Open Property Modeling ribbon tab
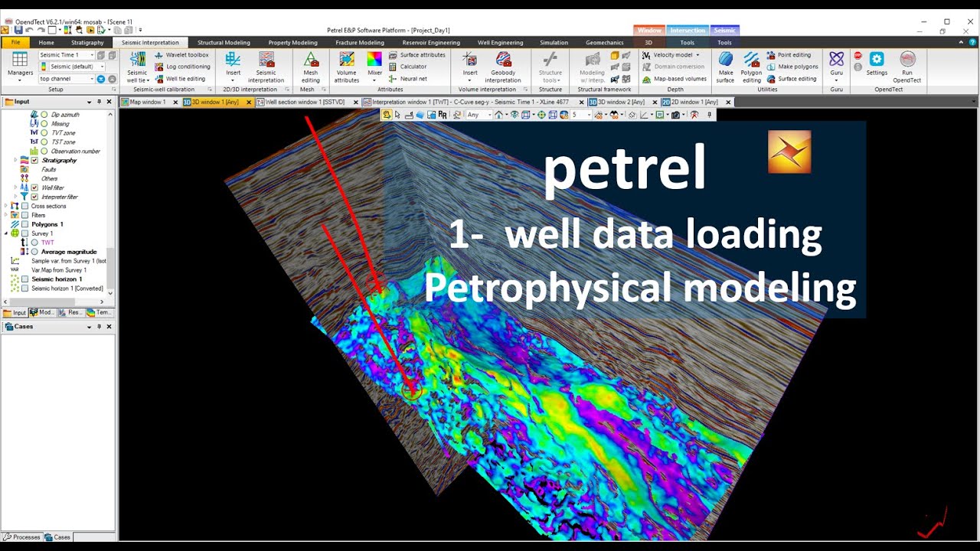This screenshot has height=551, width=980. coord(292,43)
